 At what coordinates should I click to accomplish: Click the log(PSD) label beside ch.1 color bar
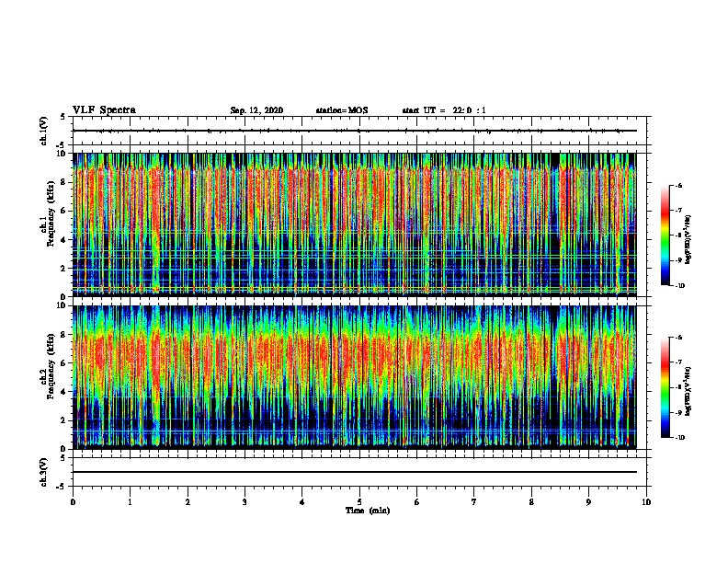pyautogui.click(x=688, y=240)
